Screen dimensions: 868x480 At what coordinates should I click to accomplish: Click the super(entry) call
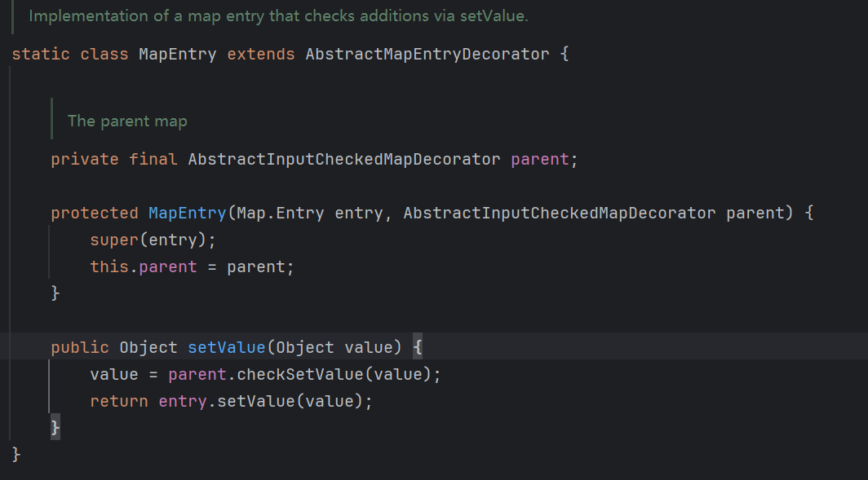(x=153, y=240)
